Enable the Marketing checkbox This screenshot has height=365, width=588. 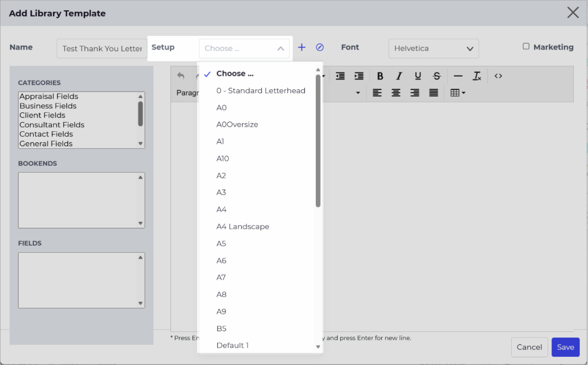coord(526,46)
